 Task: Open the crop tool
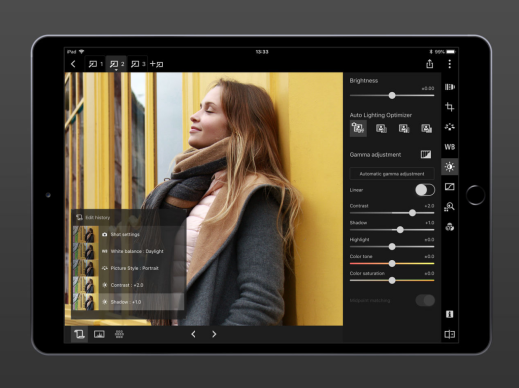coord(449,107)
